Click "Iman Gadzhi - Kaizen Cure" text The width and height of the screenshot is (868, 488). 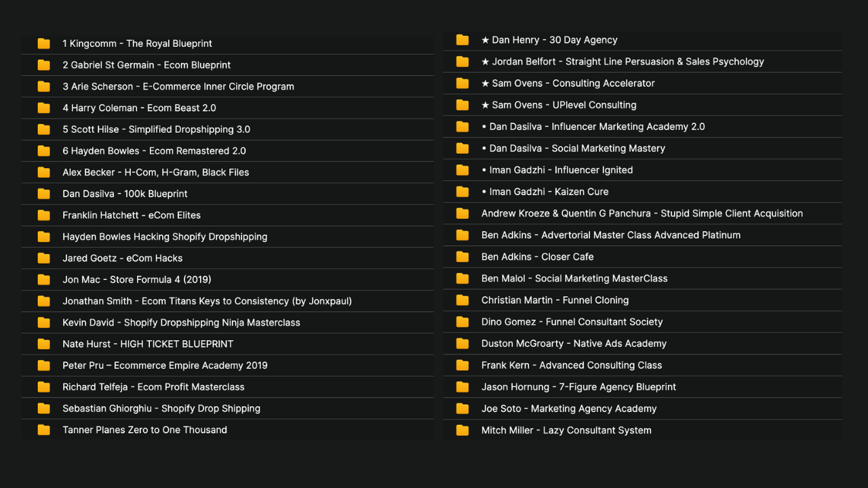[549, 192]
